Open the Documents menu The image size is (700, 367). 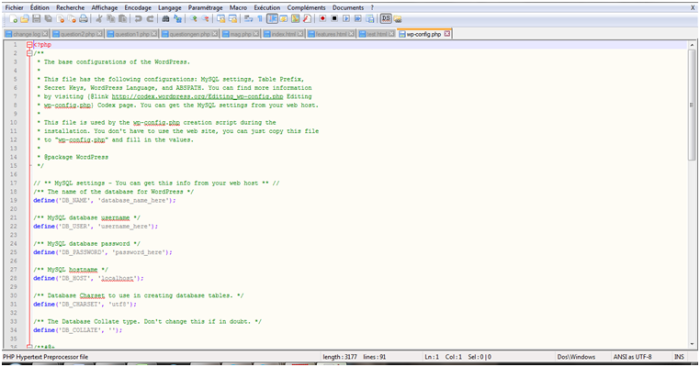pos(348,8)
